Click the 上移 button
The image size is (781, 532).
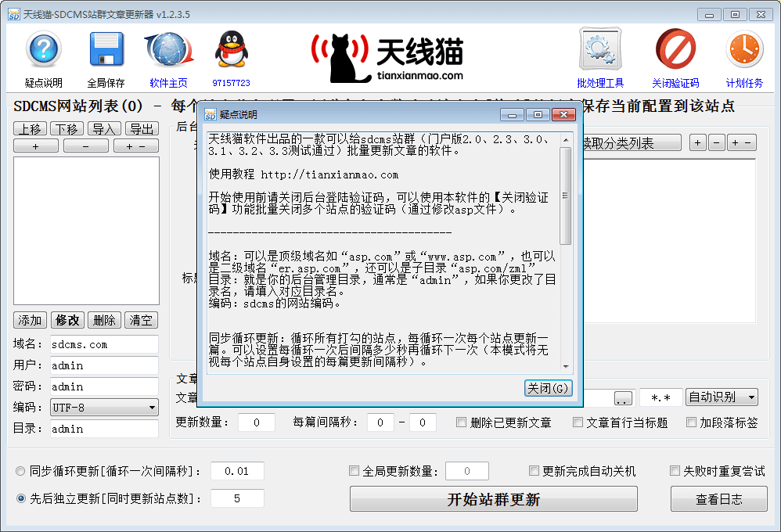point(30,129)
